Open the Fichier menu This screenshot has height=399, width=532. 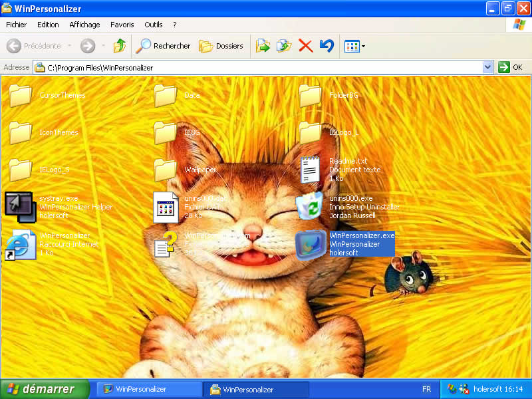[x=16, y=25]
